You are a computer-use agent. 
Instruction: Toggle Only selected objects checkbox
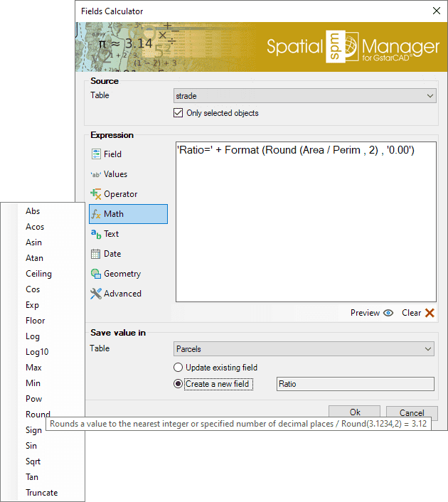(x=178, y=113)
